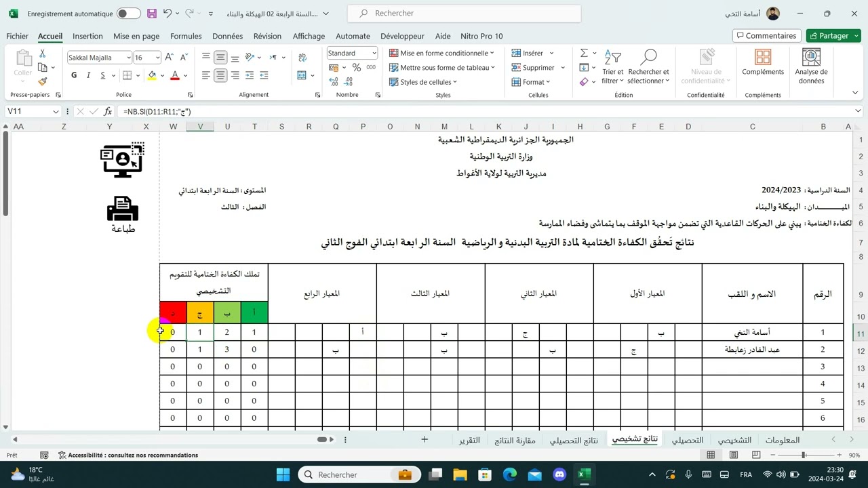Screen dimensions: 868x488
Task: Add a new sheet with plus button
Action: [425, 439]
